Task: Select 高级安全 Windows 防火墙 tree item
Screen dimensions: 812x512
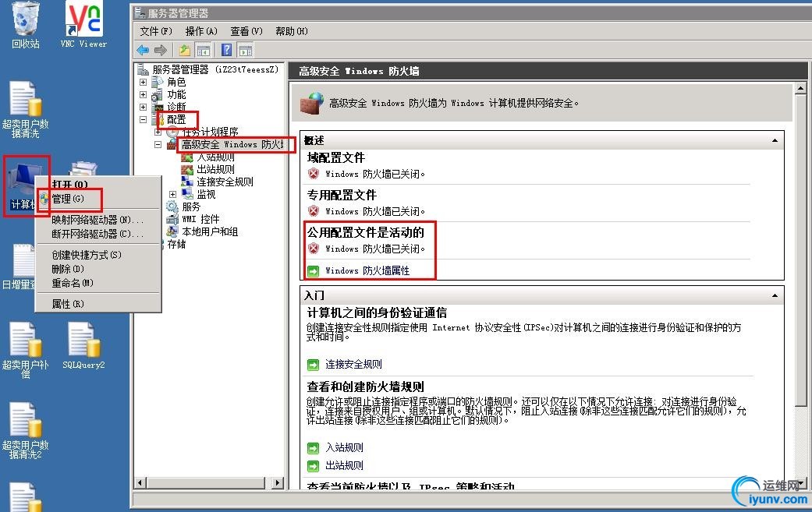Action: point(232,145)
